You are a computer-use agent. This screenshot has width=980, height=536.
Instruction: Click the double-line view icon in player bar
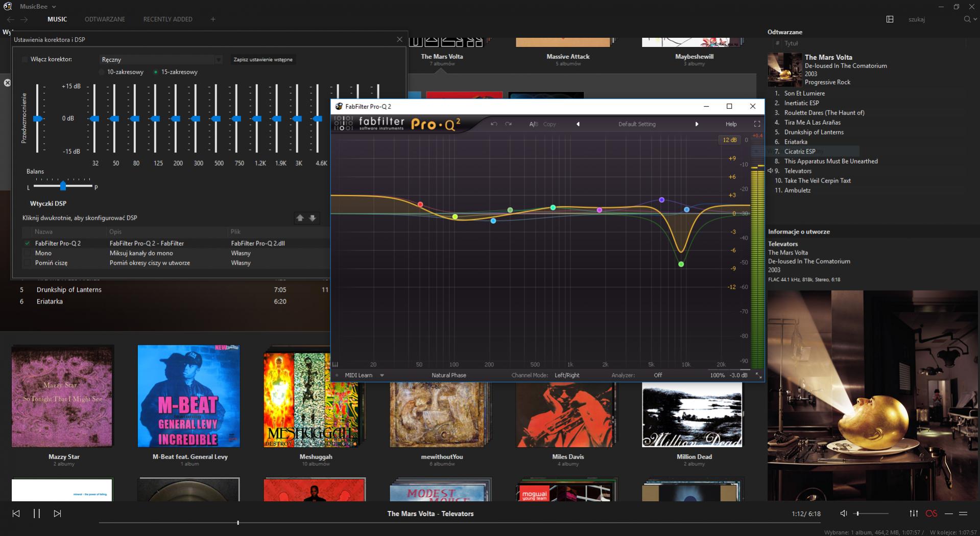tap(963, 514)
